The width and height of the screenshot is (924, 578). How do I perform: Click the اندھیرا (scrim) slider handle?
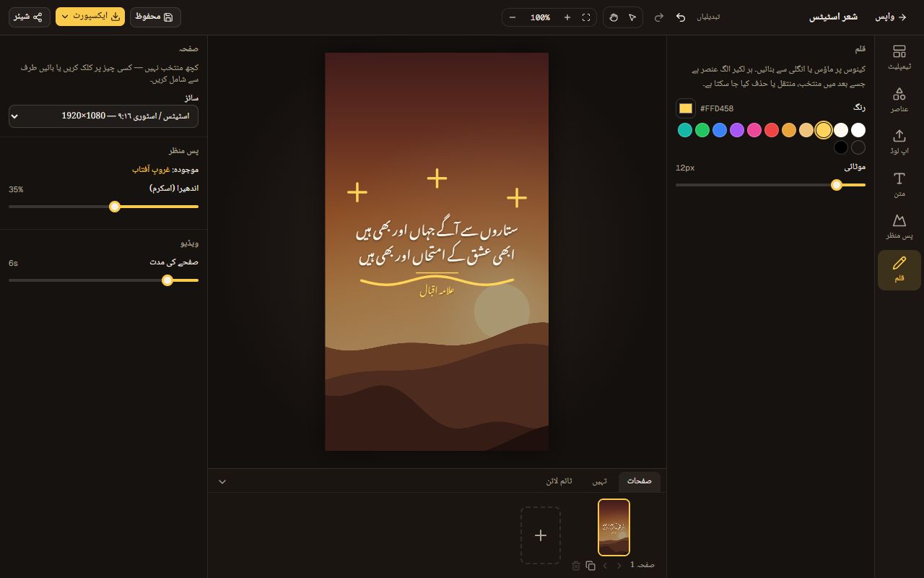coord(115,207)
